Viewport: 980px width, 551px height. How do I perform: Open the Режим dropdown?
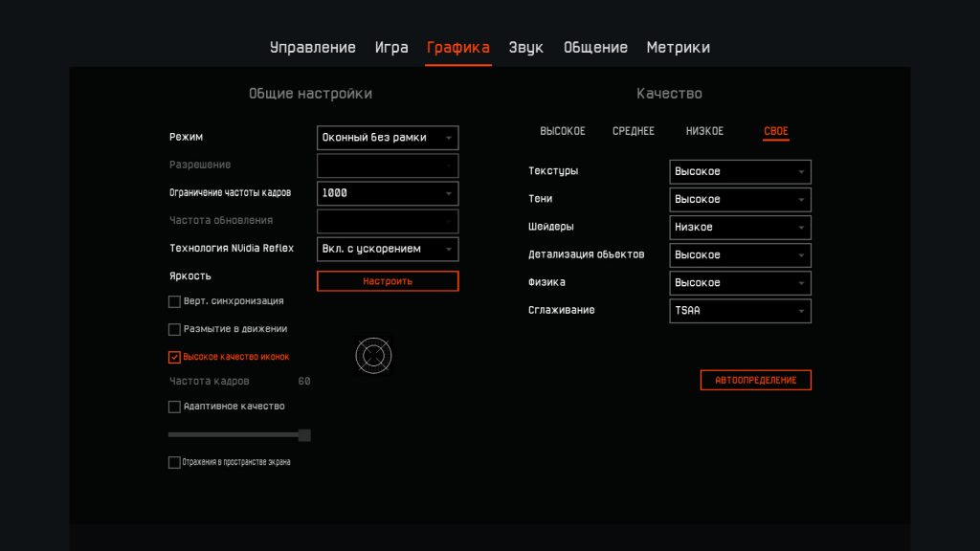click(387, 137)
